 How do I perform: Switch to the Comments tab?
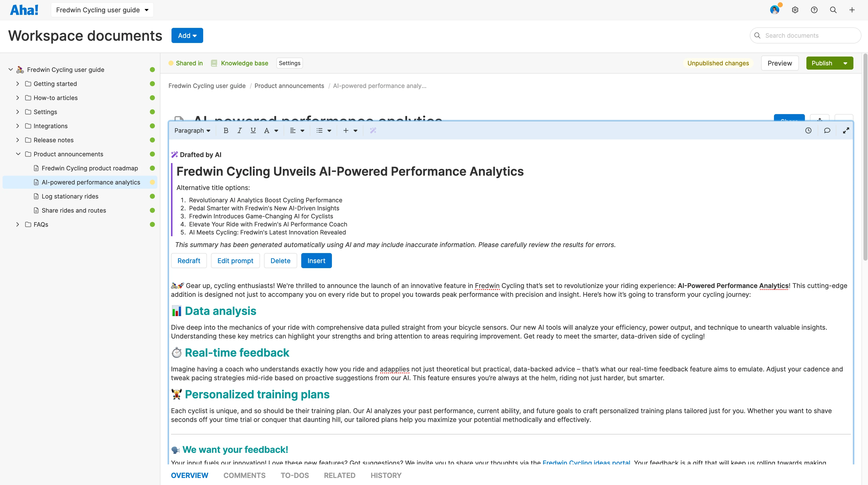(244, 475)
